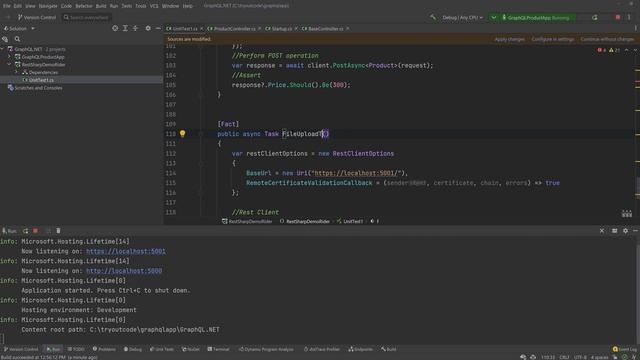Viewport: 640px width, 360px height.
Task: Click Continue without changes link
Action: (607, 39)
